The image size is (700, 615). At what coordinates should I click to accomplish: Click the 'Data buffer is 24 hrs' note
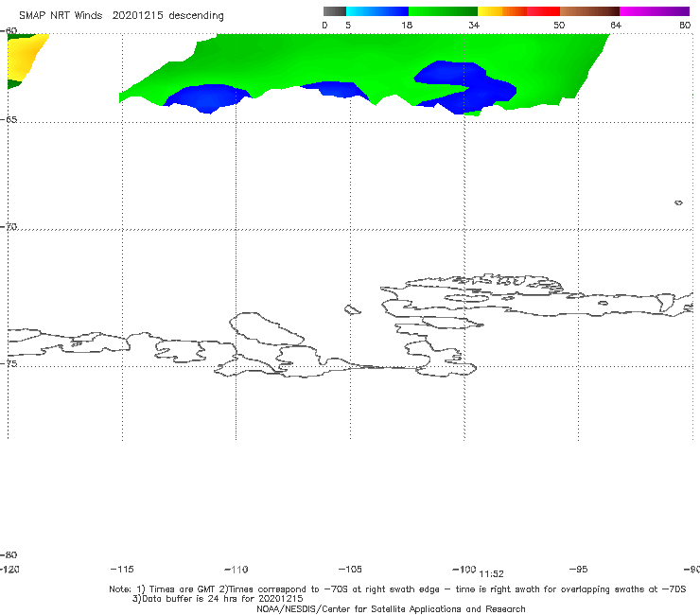click(218, 599)
